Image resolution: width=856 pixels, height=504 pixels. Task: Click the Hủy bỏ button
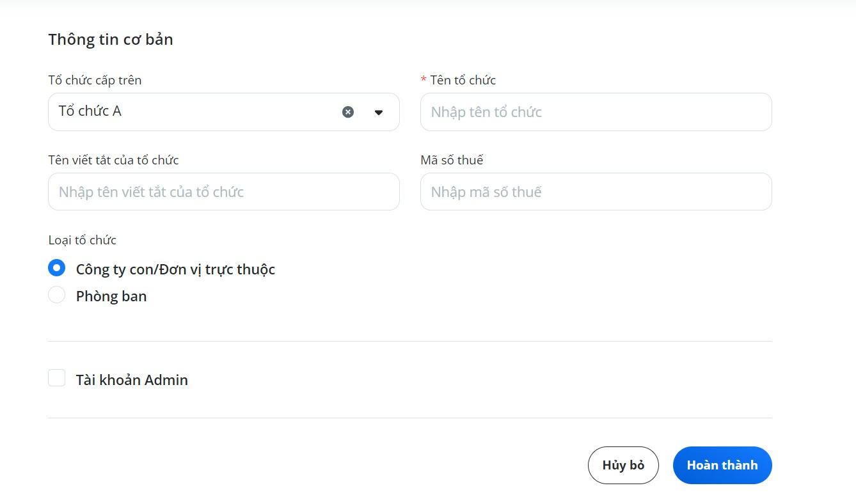pos(623,465)
